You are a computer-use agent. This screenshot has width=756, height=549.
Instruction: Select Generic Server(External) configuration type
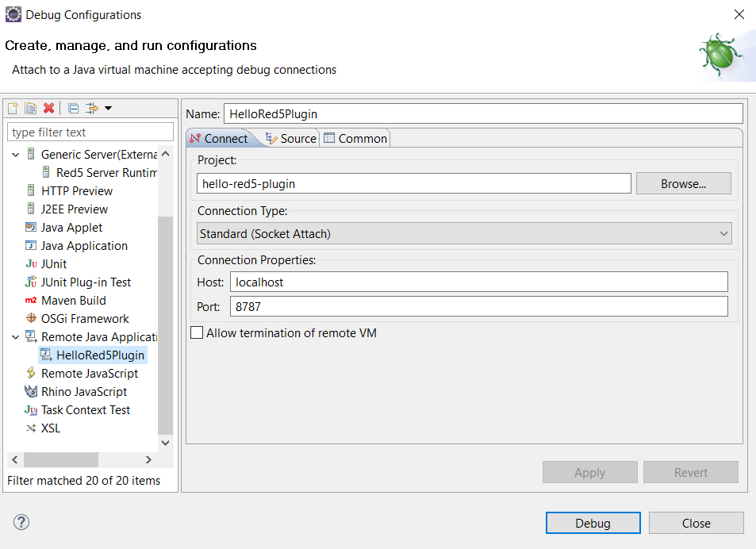[x=99, y=154]
